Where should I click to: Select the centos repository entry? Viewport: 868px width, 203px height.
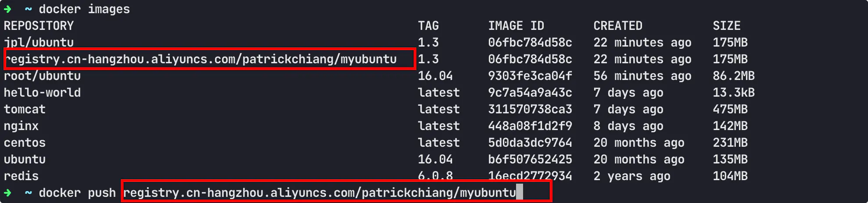pos(25,143)
